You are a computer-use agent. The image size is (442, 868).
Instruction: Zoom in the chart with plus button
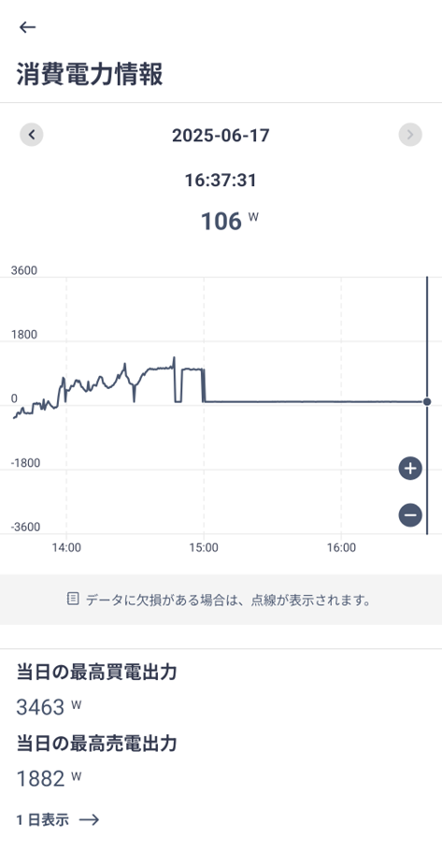[410, 469]
